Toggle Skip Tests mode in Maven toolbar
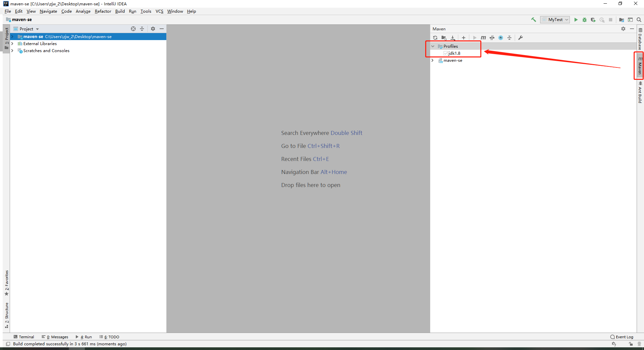The width and height of the screenshot is (644, 350). coord(500,38)
